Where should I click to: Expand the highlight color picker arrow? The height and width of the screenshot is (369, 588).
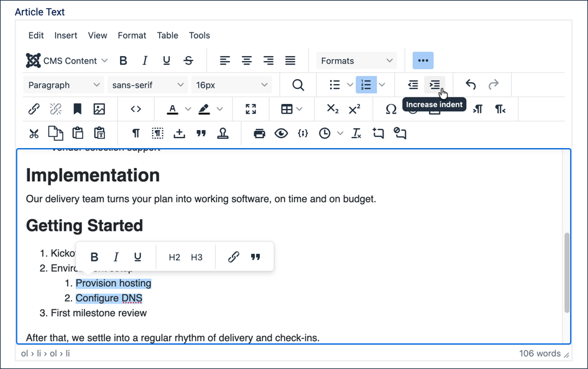(x=220, y=109)
